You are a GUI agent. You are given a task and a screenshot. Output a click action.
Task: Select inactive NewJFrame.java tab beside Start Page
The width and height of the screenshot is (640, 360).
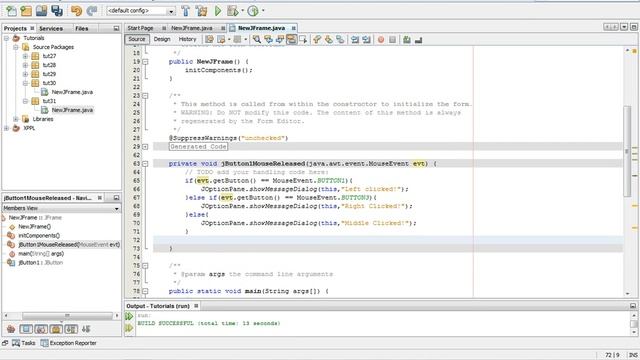coord(191,28)
